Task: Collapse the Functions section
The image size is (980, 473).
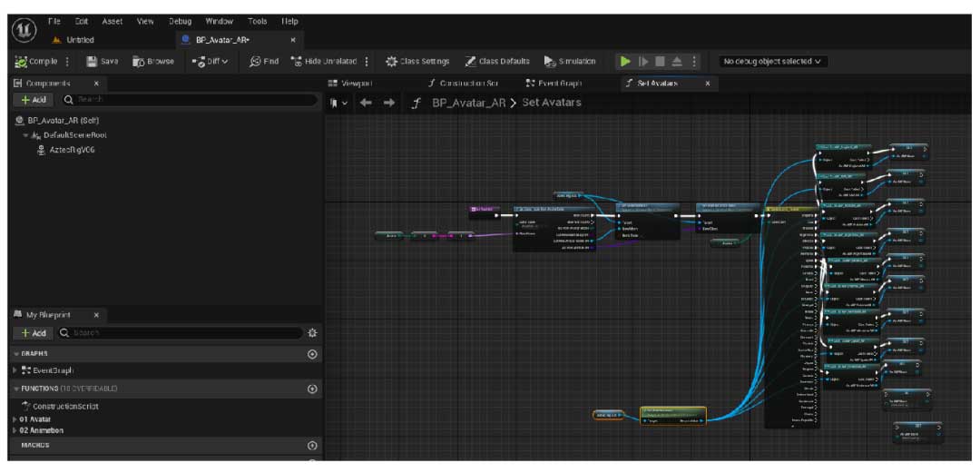Action: [x=16, y=389]
